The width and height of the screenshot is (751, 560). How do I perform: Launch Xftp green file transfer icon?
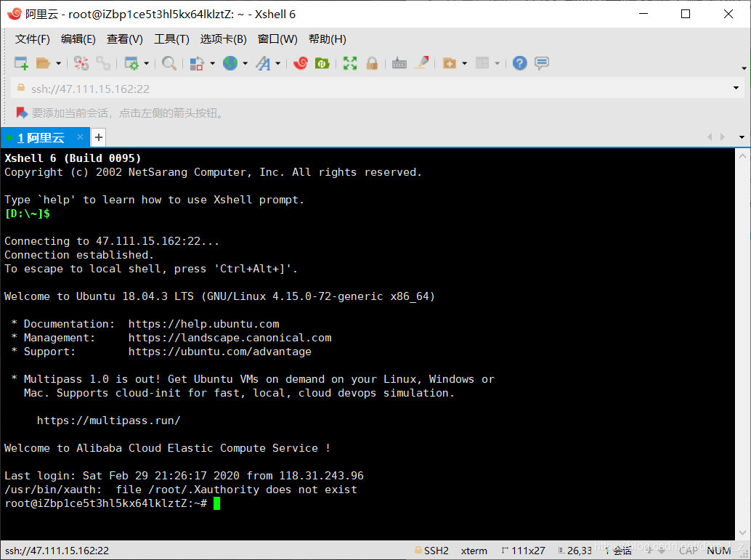[x=322, y=63]
